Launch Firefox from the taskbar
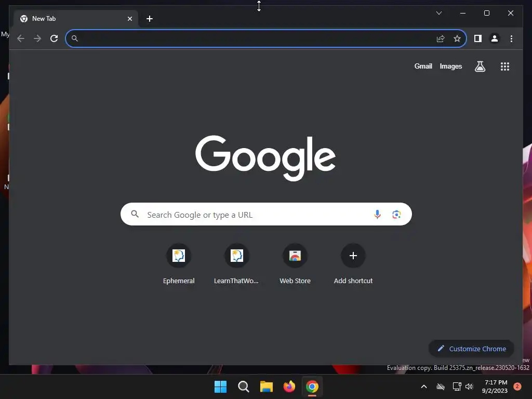The width and height of the screenshot is (532, 399). pos(289,387)
